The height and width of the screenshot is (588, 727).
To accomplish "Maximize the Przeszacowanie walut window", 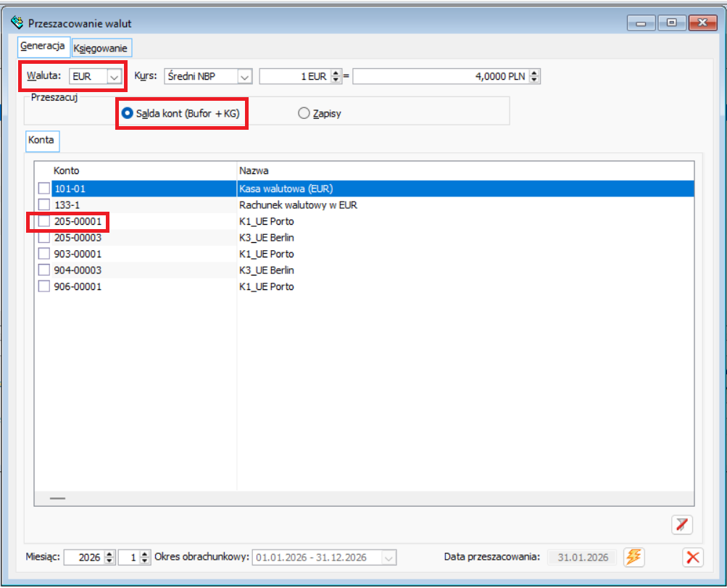I will 671,23.
